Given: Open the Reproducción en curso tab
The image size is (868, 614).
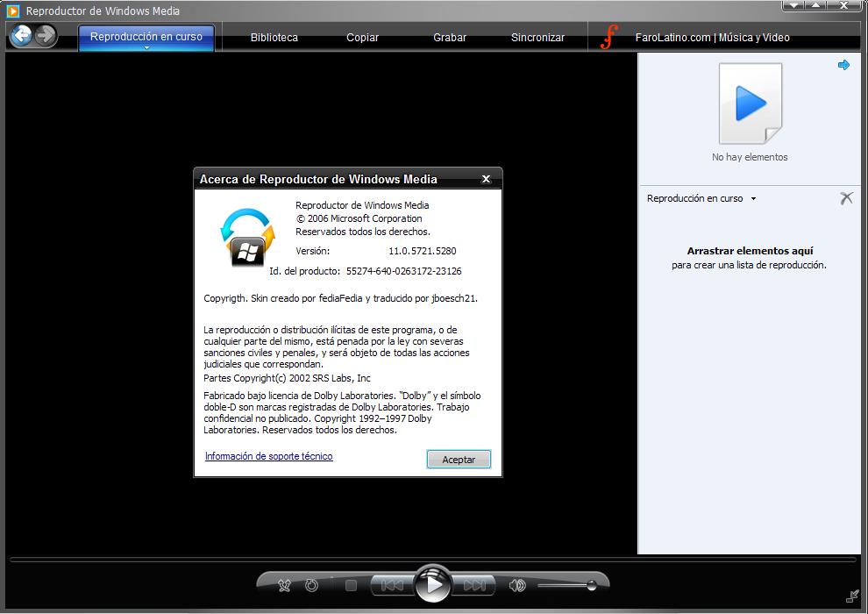Looking at the screenshot, I should (146, 37).
